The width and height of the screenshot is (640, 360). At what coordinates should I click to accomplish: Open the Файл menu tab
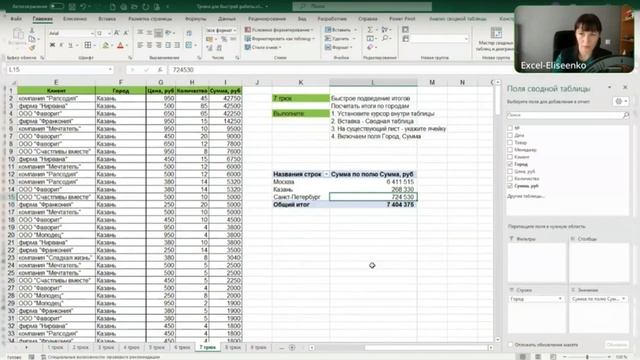tap(16, 19)
